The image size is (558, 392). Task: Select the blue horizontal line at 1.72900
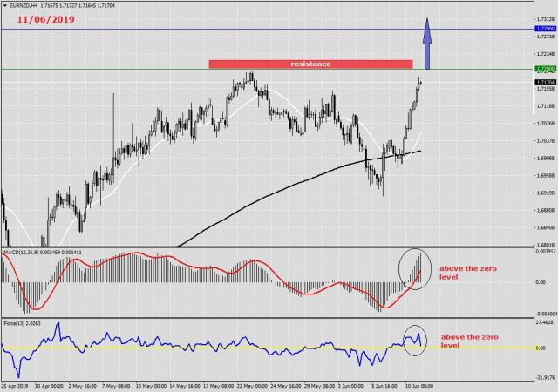(218, 29)
